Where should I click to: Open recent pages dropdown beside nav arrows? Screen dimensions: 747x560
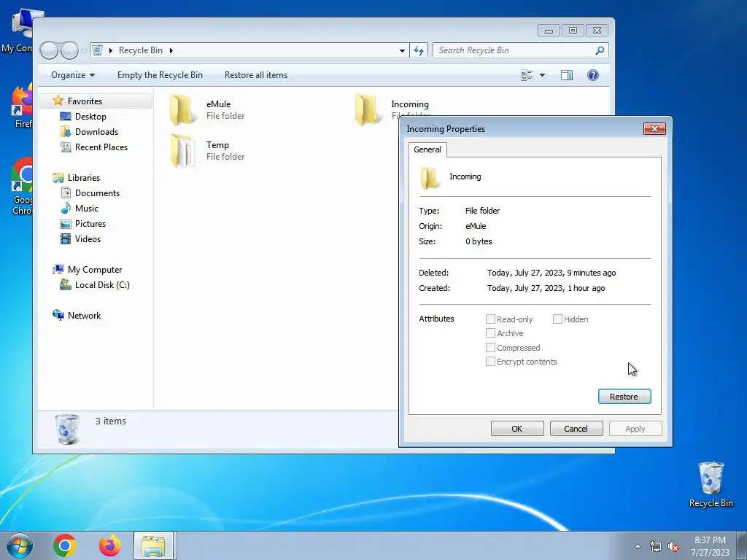pyautogui.click(x=85, y=50)
